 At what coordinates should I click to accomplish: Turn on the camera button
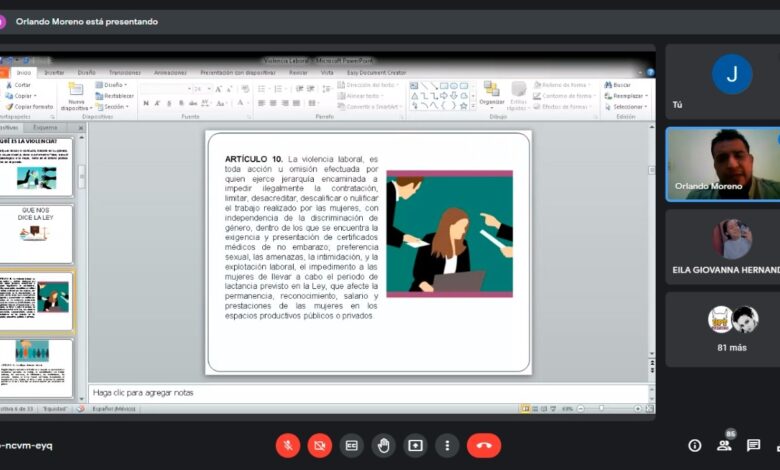click(320, 446)
